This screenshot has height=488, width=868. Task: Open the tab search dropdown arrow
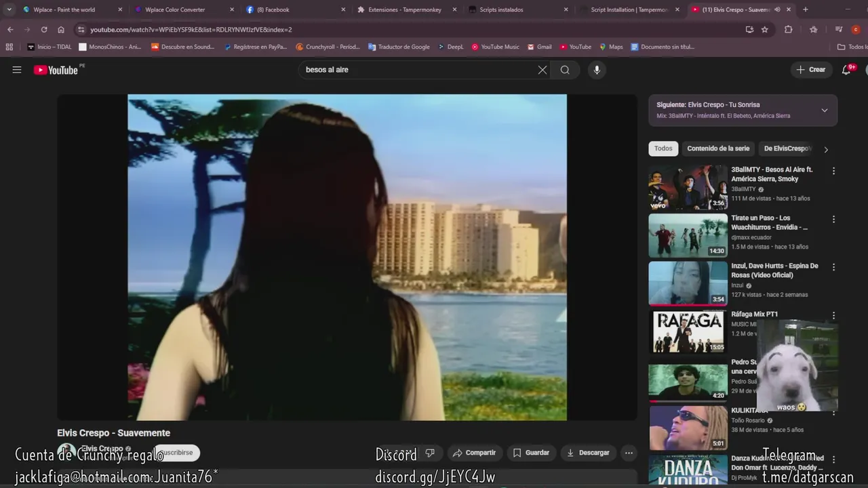click(9, 9)
